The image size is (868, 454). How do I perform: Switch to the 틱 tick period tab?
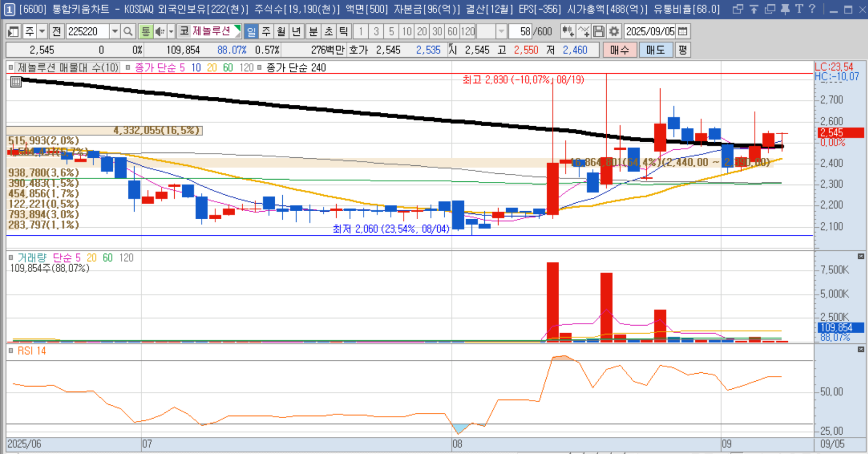coord(343,32)
